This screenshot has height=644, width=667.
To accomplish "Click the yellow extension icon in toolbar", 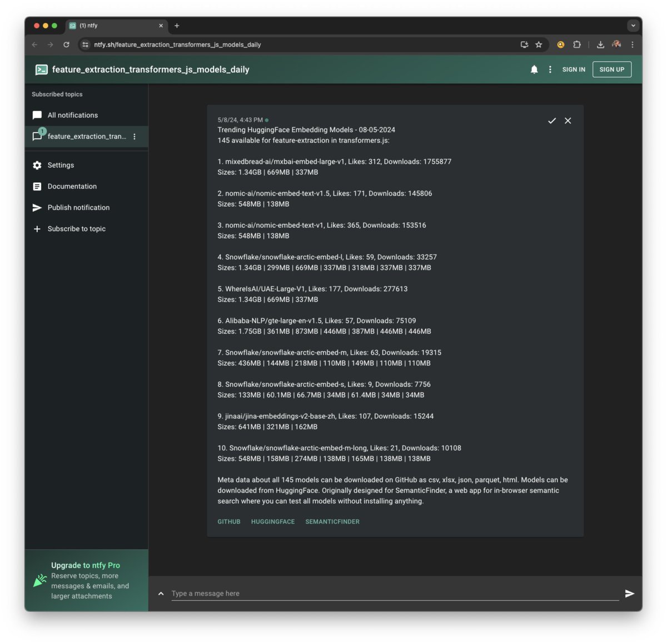I will 561,44.
